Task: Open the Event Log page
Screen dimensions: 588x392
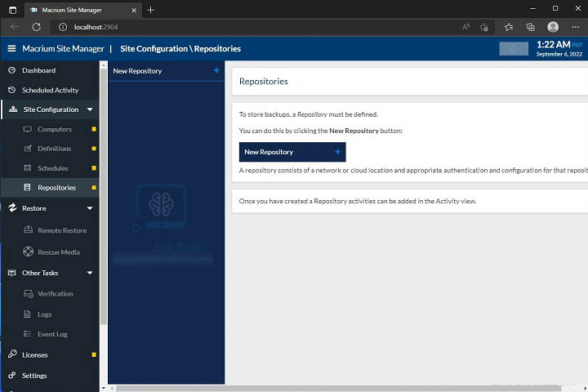Action: [52, 334]
